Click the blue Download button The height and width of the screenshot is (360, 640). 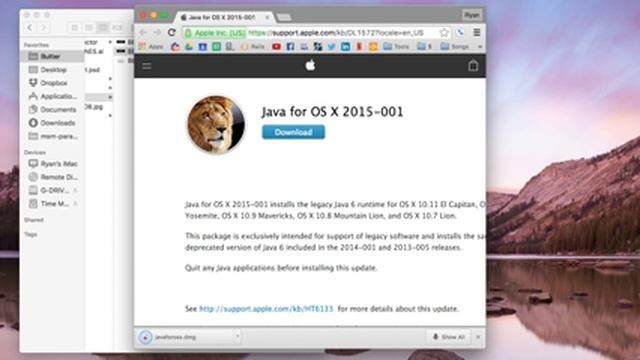pyautogui.click(x=293, y=132)
